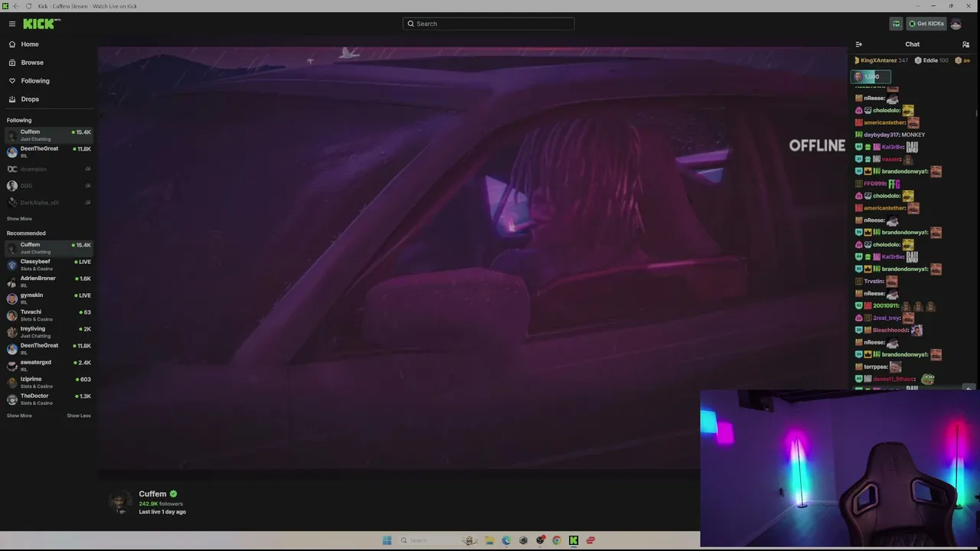
Task: Open DeenTheGreat under Following list
Action: (x=49, y=152)
